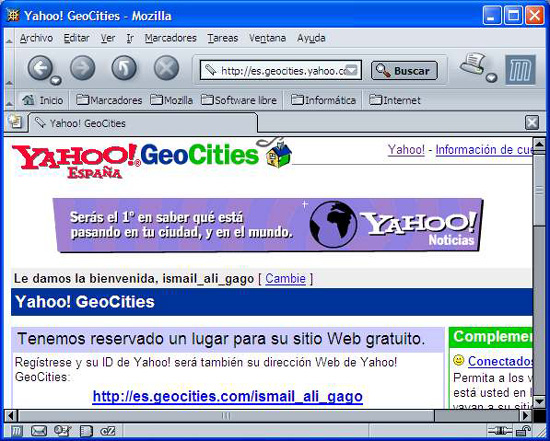Click the smiley icon beside Conectados
Viewport: 550px width, 441px height.
pos(458,360)
